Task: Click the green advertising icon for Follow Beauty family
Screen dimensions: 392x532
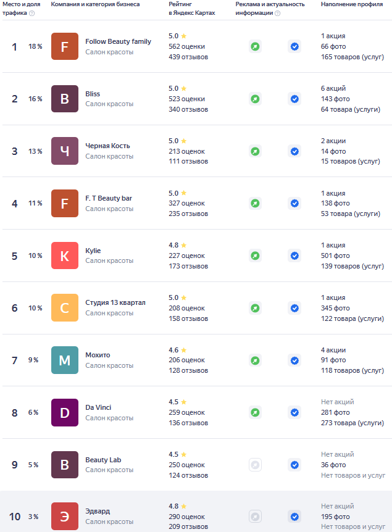Action: pos(255,46)
